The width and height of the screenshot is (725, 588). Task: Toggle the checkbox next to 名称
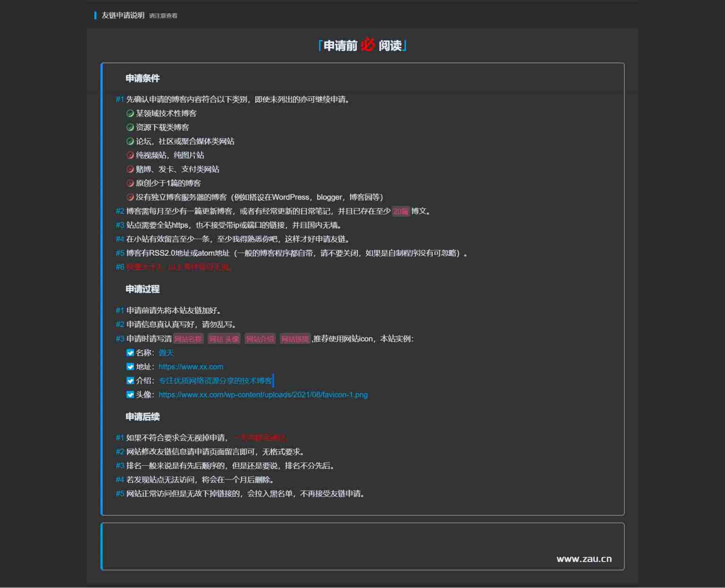pyautogui.click(x=130, y=353)
